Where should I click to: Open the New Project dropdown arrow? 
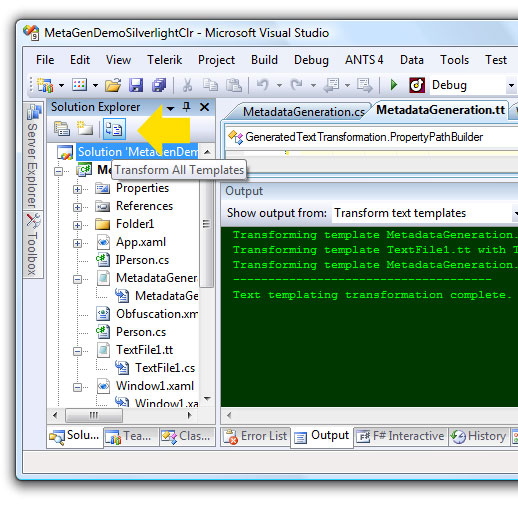pos(61,86)
